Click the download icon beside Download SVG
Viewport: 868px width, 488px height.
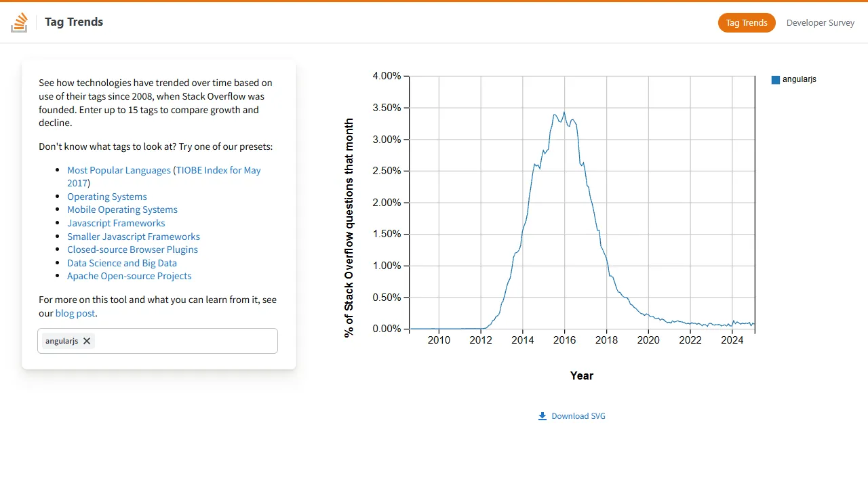(x=542, y=416)
